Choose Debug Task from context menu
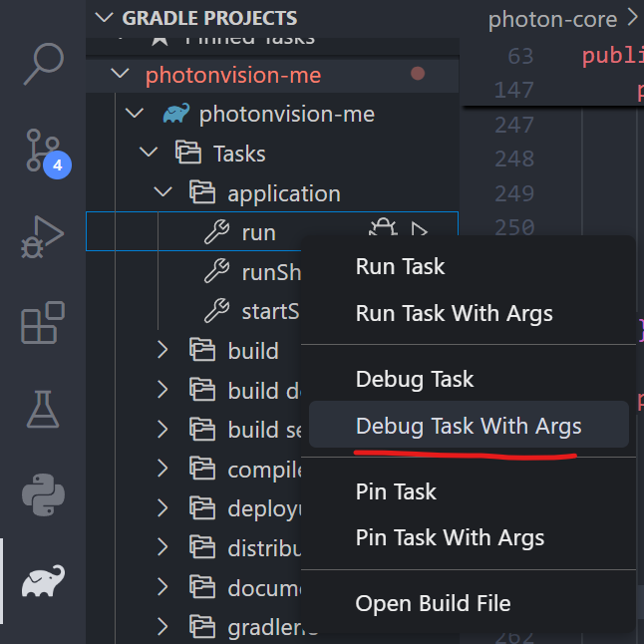 (469, 379)
